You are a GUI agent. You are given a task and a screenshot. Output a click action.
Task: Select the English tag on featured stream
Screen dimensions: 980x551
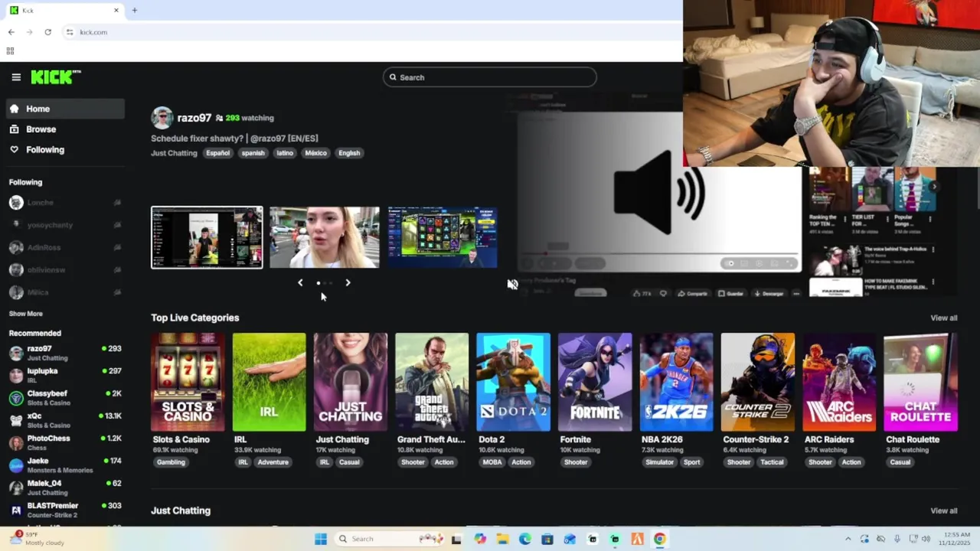click(x=349, y=153)
